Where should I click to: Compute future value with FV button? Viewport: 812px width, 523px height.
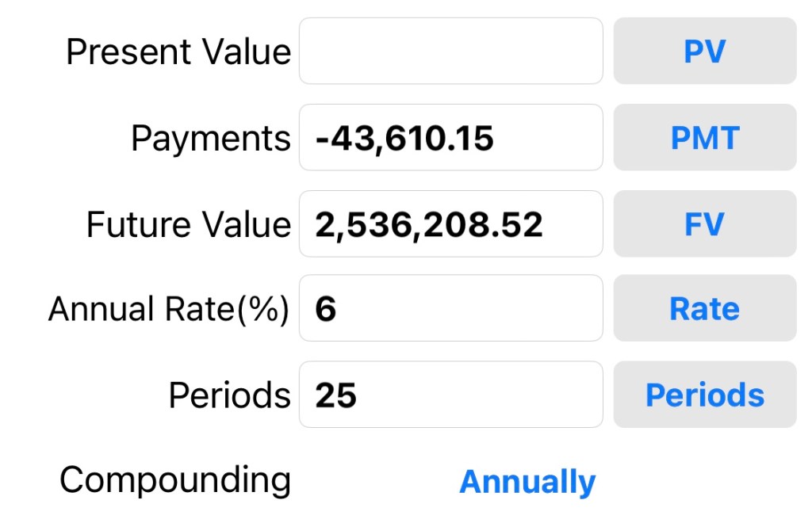point(704,224)
